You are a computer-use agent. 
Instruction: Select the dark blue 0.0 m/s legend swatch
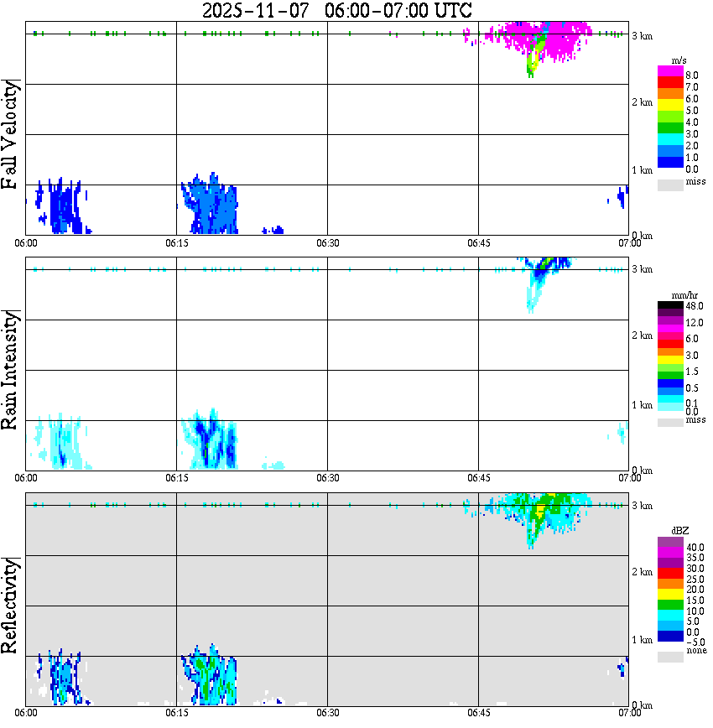670,163
